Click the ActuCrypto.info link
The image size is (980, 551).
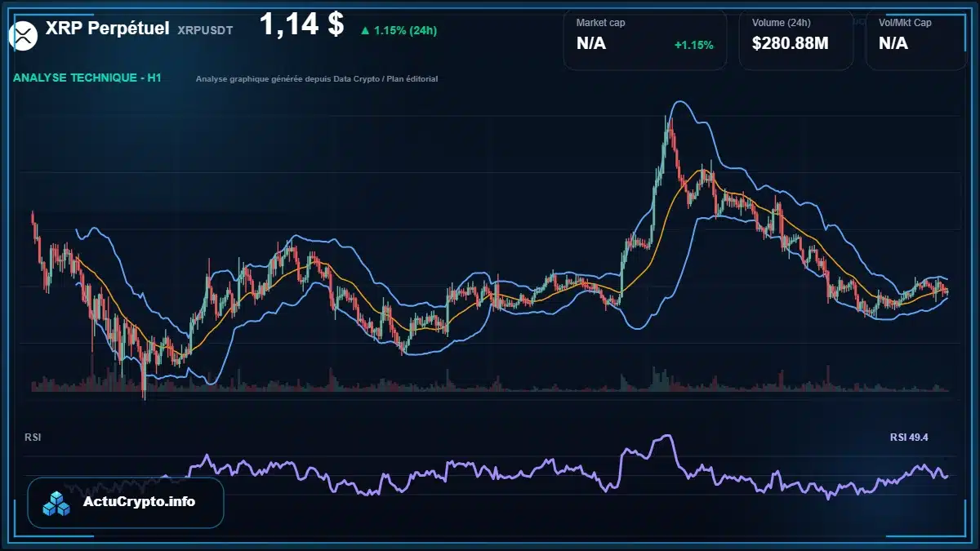point(139,502)
